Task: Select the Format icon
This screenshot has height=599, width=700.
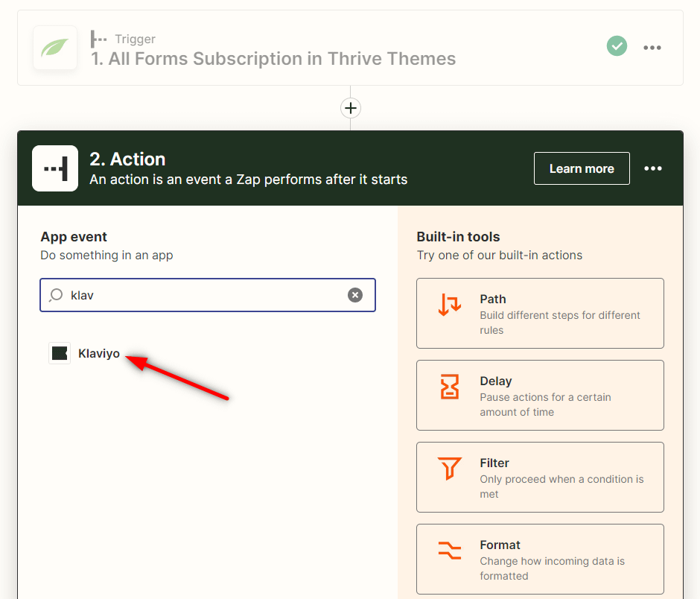Action: pyautogui.click(x=450, y=551)
